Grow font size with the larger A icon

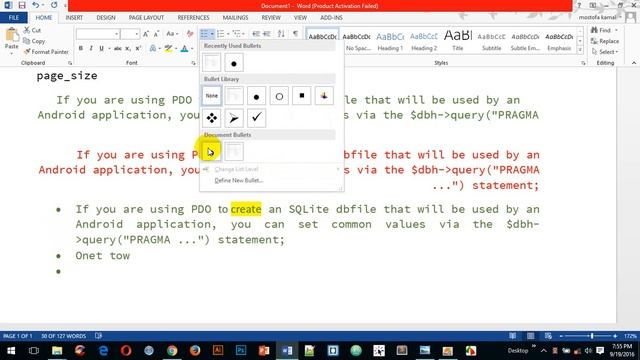(146, 34)
